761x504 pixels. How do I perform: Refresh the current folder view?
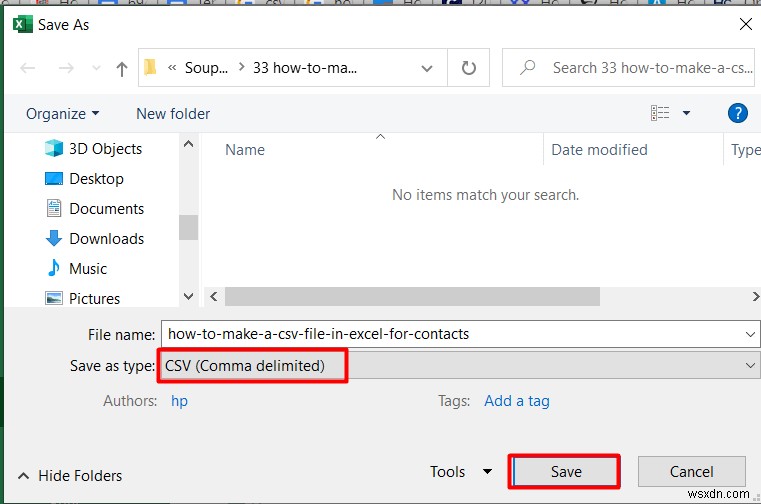[x=468, y=68]
